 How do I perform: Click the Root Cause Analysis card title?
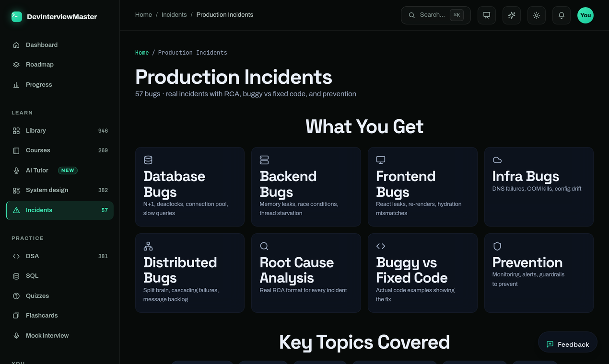point(296,270)
